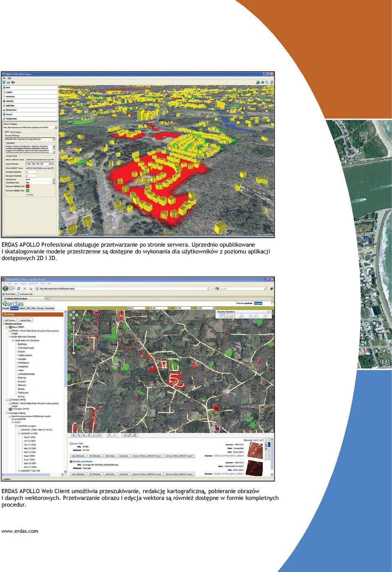Pick the red Decrease Highlight Color swatch
The height and width of the screenshot is (572, 392).
(27, 186)
